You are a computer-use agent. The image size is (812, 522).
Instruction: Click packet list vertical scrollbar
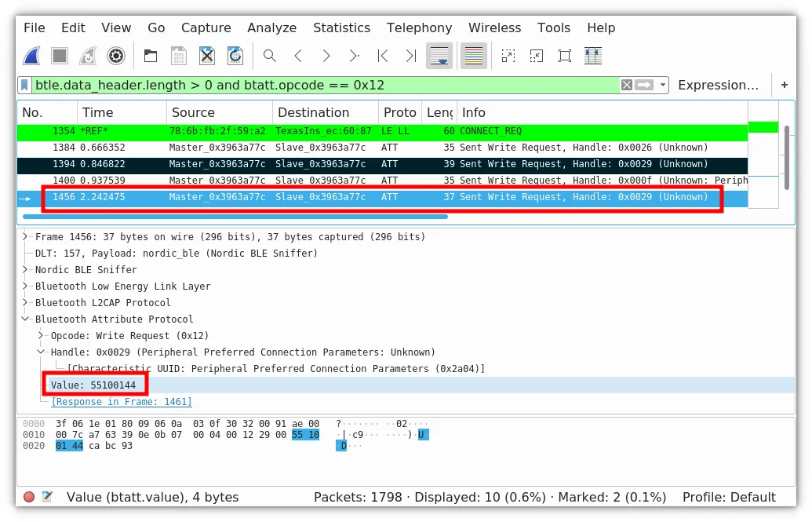(x=787, y=158)
